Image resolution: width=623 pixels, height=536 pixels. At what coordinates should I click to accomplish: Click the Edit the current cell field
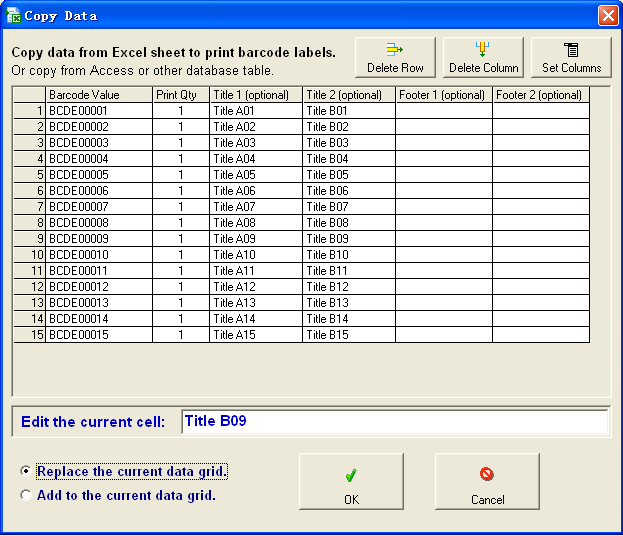click(x=395, y=422)
